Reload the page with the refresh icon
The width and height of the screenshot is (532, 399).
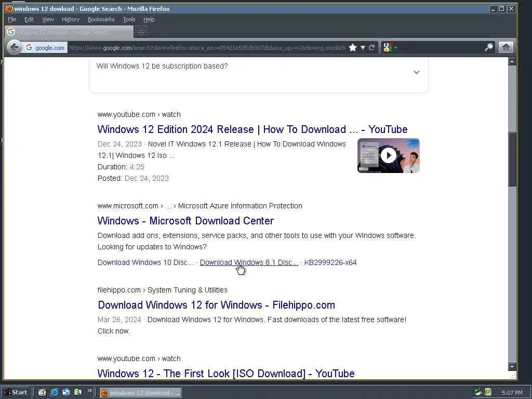[x=372, y=47]
